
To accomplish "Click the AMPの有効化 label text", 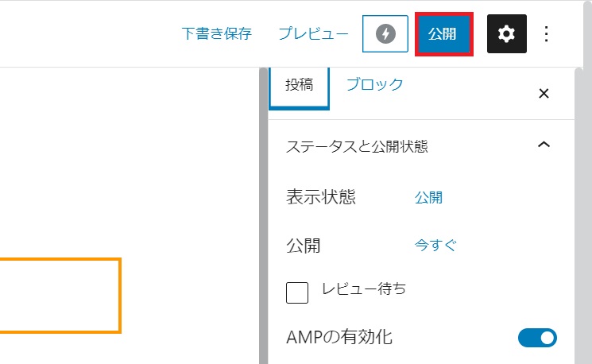I will pyautogui.click(x=339, y=337).
